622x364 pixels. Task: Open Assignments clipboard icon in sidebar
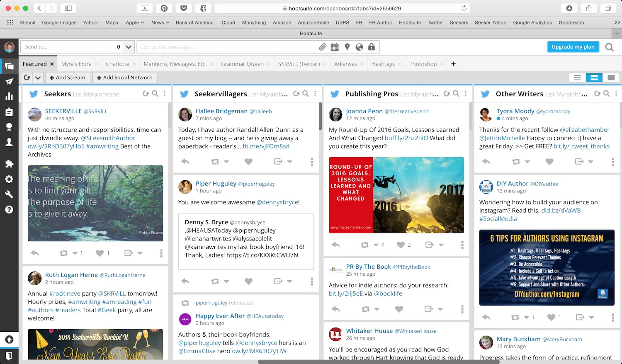(x=9, y=112)
